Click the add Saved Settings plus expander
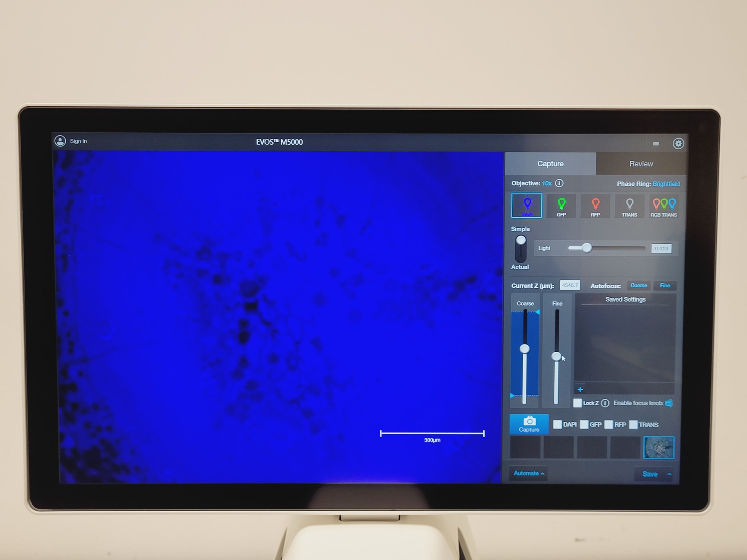 580,389
